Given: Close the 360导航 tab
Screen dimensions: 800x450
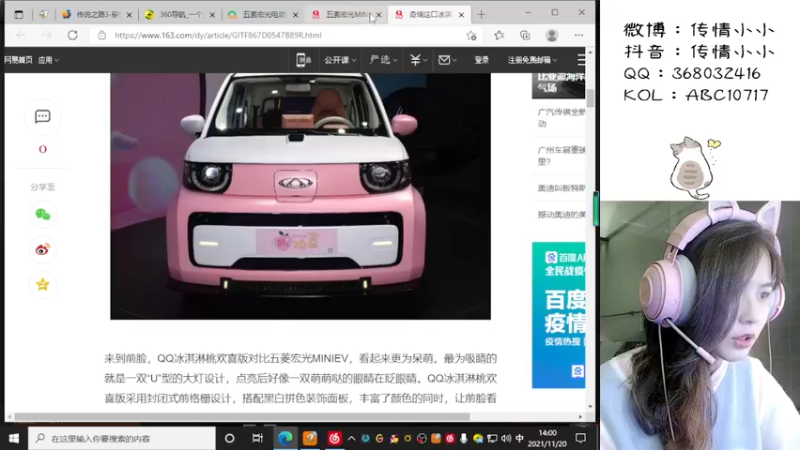Looking at the screenshot, I should (212, 15).
